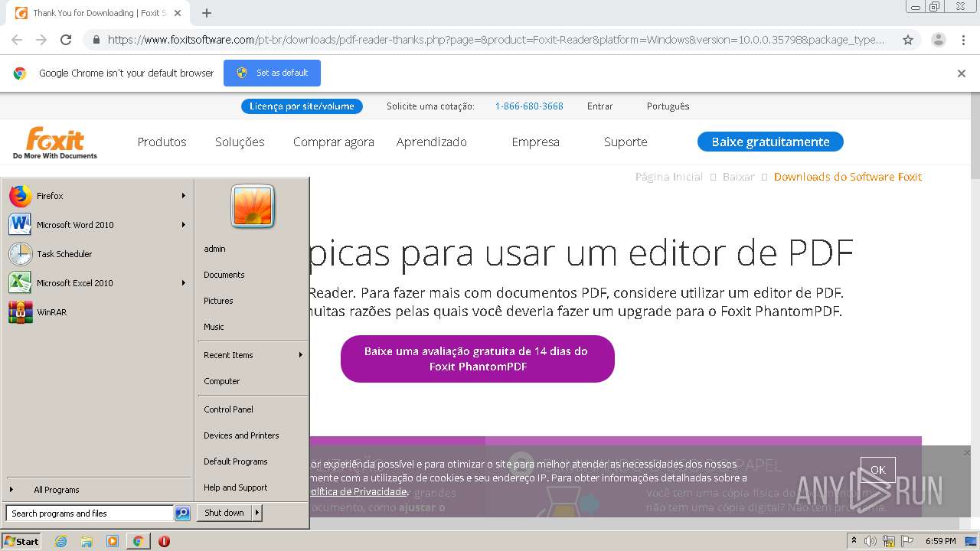Open a new tab with the plus button
980x551 pixels.
[207, 13]
